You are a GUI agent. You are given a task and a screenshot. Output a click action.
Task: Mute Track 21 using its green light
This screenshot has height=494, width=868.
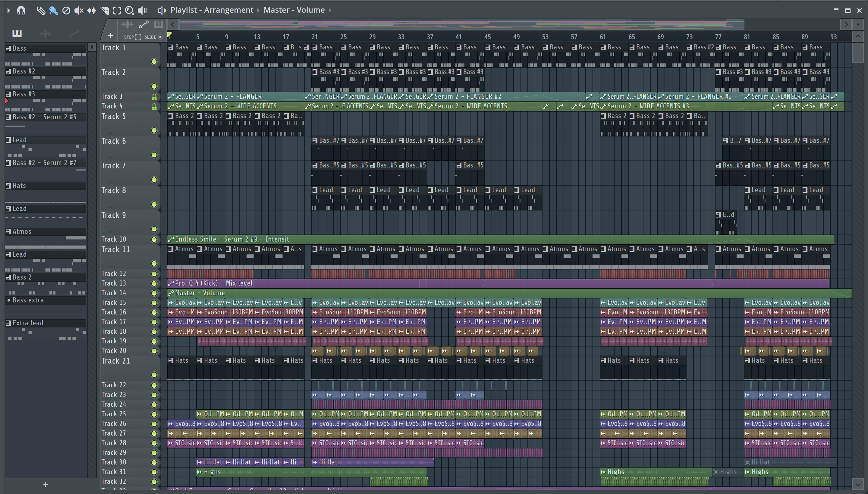pyautogui.click(x=154, y=375)
